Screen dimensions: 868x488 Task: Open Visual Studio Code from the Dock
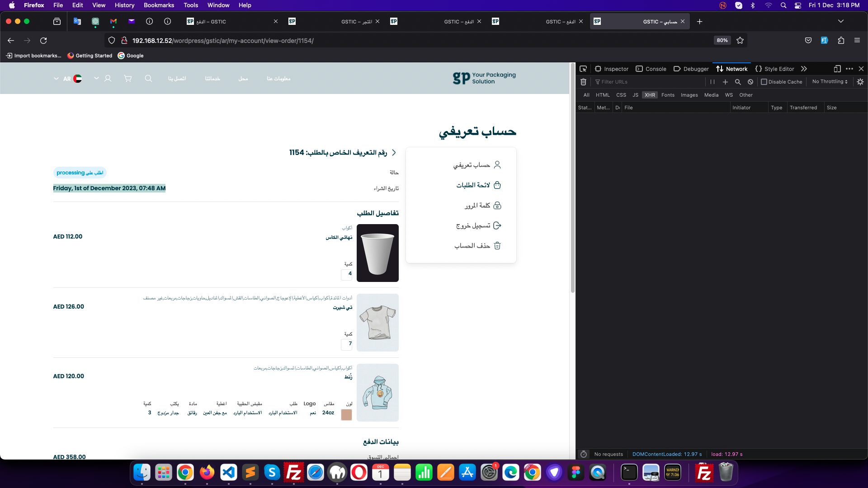click(x=229, y=473)
